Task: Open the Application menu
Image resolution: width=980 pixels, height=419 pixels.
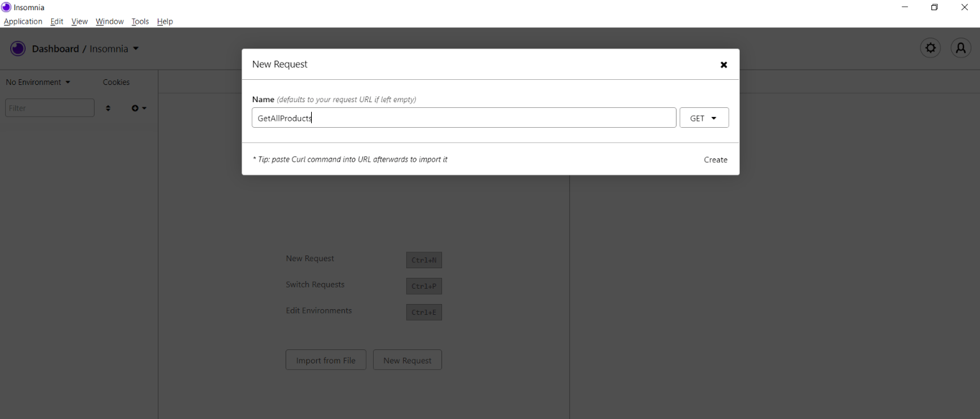Action: [23, 21]
